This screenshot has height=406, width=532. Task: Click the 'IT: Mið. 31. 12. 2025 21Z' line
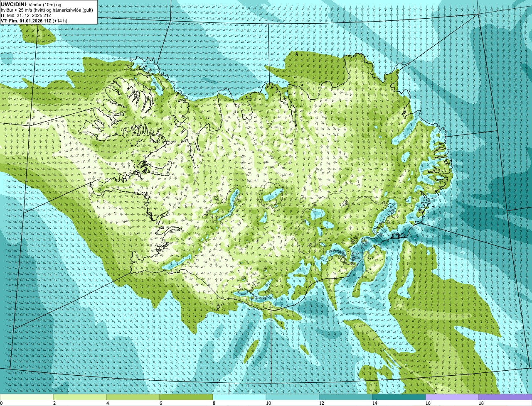pyautogui.click(x=26, y=15)
